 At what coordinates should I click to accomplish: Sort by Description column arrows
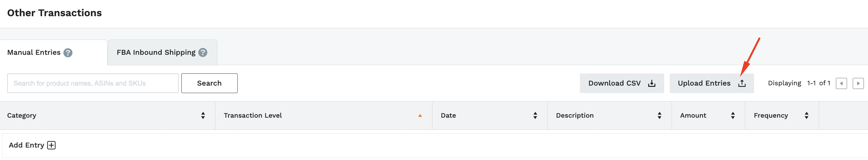[x=659, y=115]
